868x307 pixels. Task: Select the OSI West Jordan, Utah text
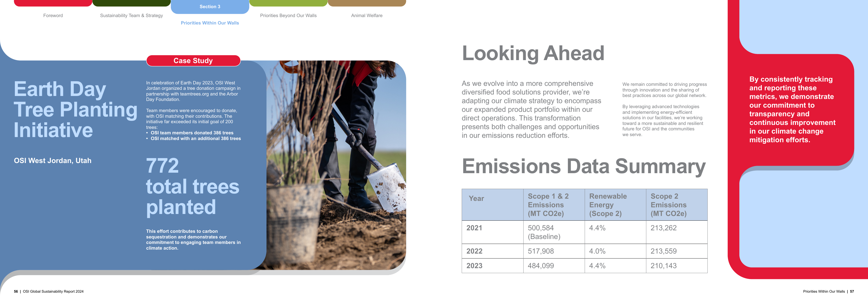52,161
